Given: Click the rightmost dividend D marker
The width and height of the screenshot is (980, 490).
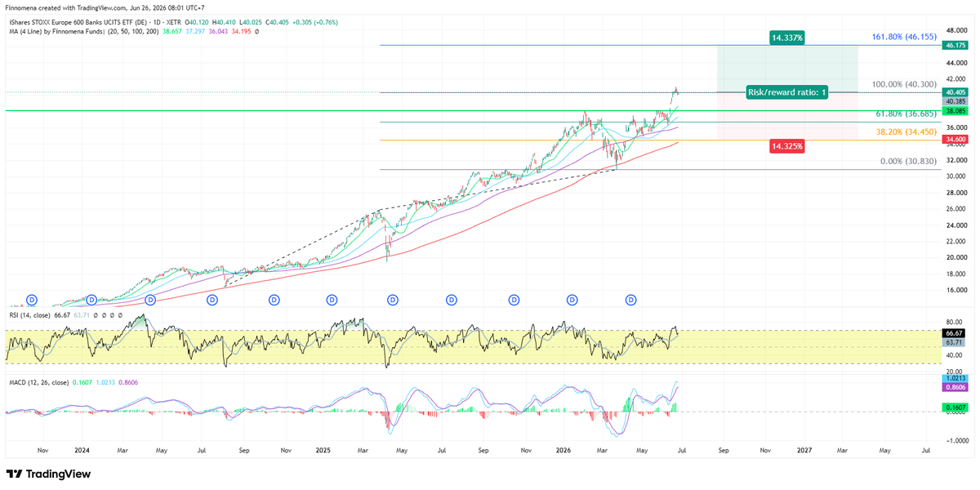Looking at the screenshot, I should 631,301.
